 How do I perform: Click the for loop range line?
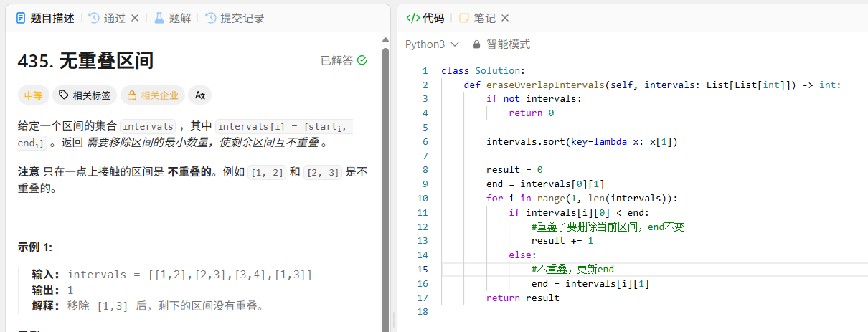pos(582,198)
